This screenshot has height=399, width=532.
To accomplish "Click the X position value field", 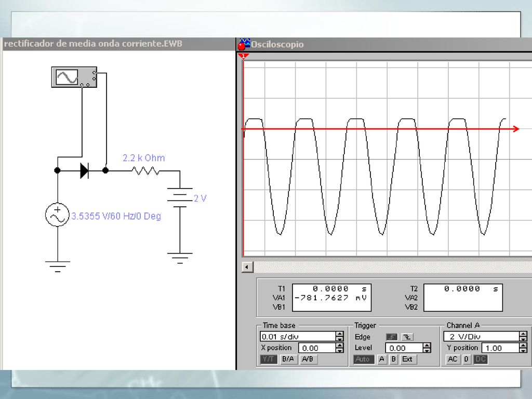I will (316, 348).
